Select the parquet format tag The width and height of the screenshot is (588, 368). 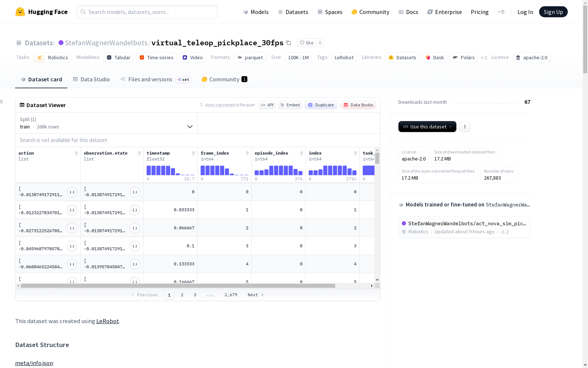coord(250,57)
